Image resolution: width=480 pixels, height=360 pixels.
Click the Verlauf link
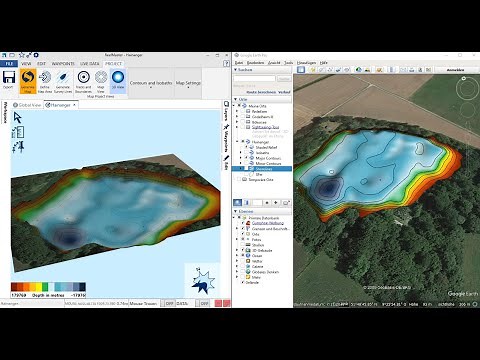[284, 92]
